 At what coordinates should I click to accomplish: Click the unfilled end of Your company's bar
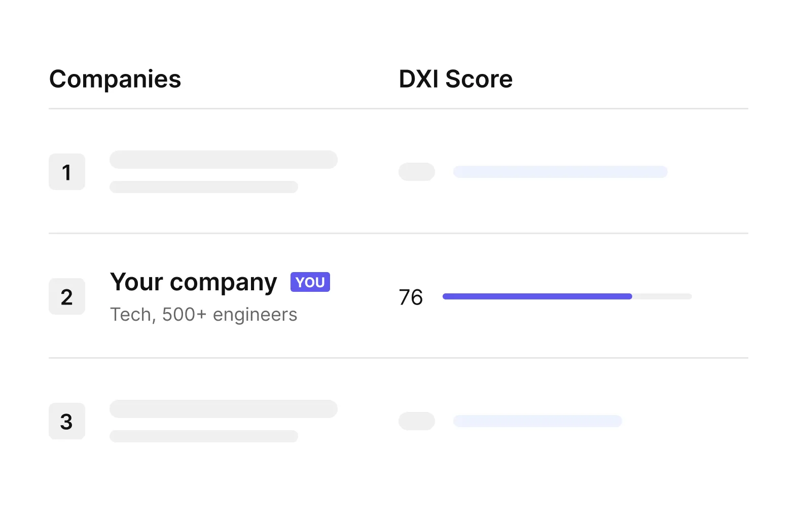662,296
